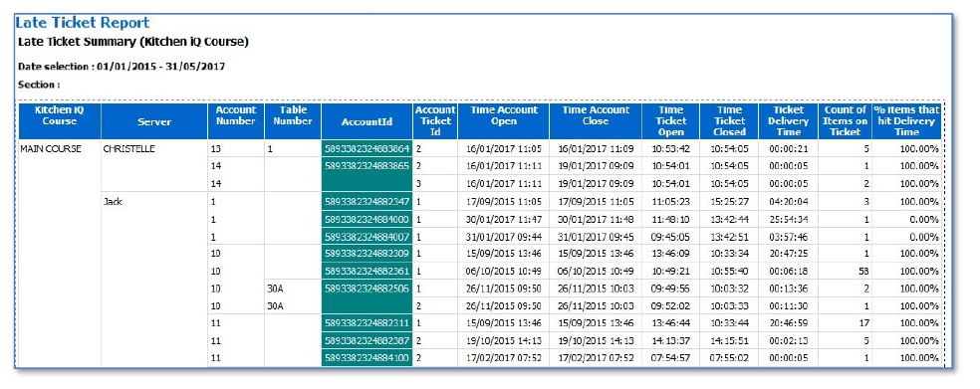The width and height of the screenshot is (980, 389).
Task: Click delivery time 20:46:59
Action: point(788,324)
